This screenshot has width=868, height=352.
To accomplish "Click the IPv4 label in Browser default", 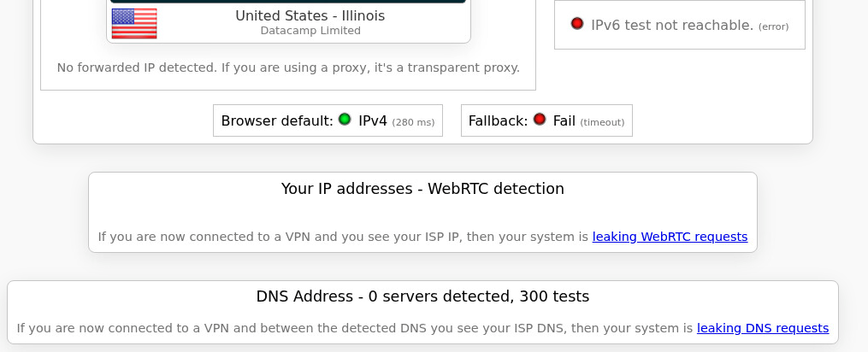I will click(373, 120).
